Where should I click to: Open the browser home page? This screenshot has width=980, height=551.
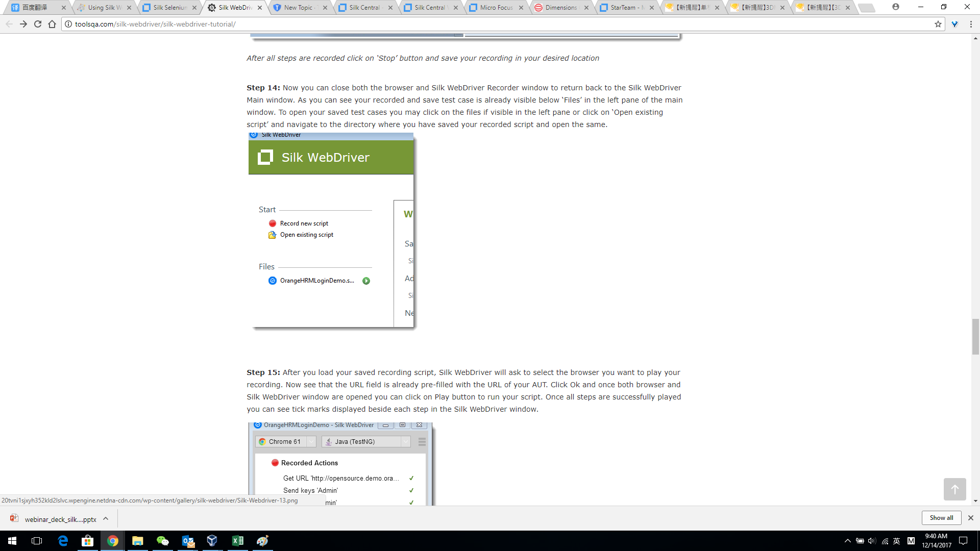point(52,24)
